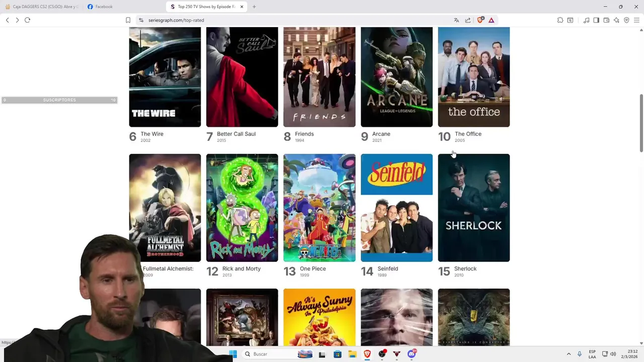Open Microsoft Store from the taskbar
This screenshot has height=362, width=644.
click(337, 354)
